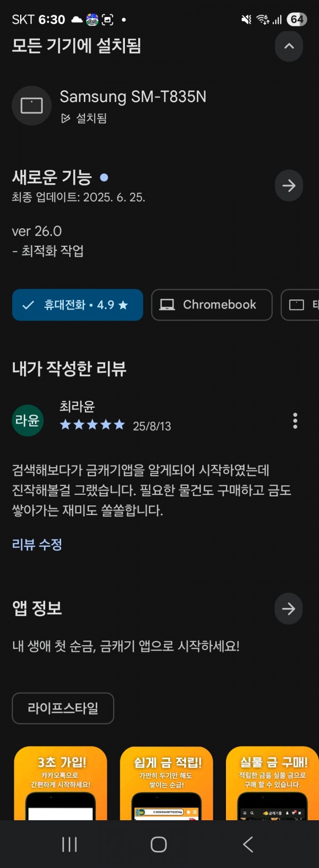Tap the 라운 reviewer avatar
This screenshot has width=319, height=868.
coord(28,420)
